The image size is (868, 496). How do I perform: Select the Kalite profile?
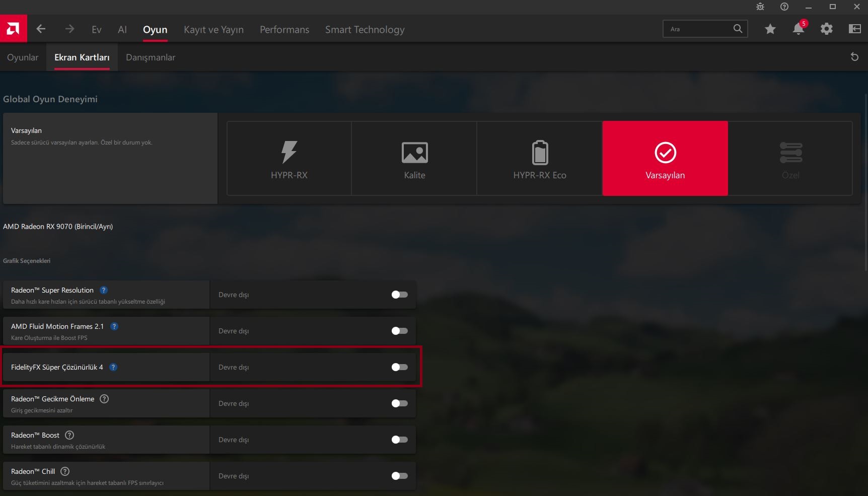(x=414, y=158)
